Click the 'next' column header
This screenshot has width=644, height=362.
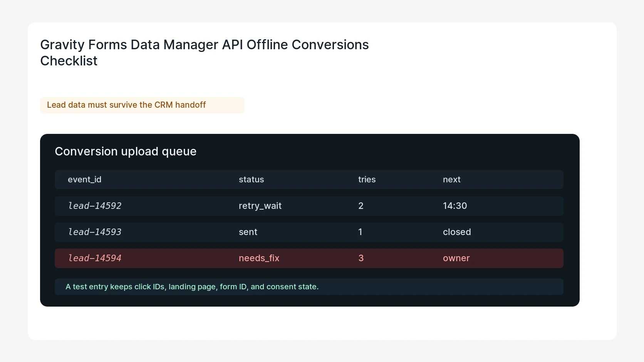click(x=451, y=179)
